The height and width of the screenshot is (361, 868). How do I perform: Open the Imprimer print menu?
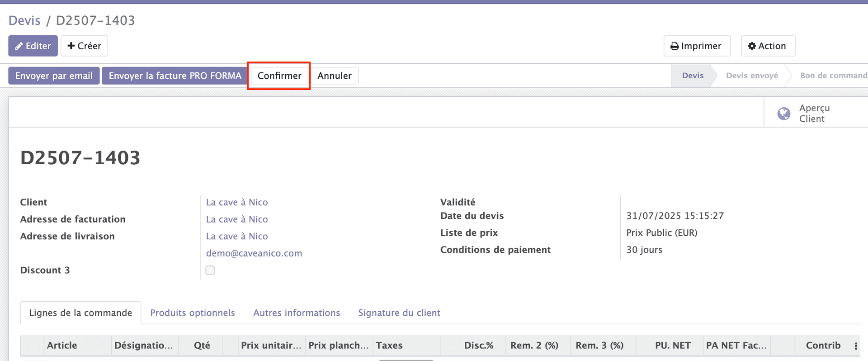point(697,46)
